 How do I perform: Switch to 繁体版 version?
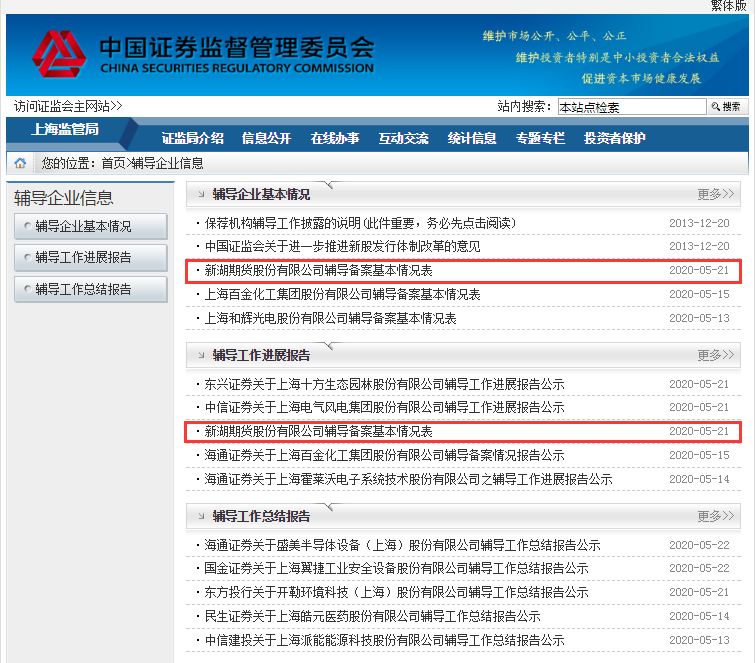[x=729, y=5]
